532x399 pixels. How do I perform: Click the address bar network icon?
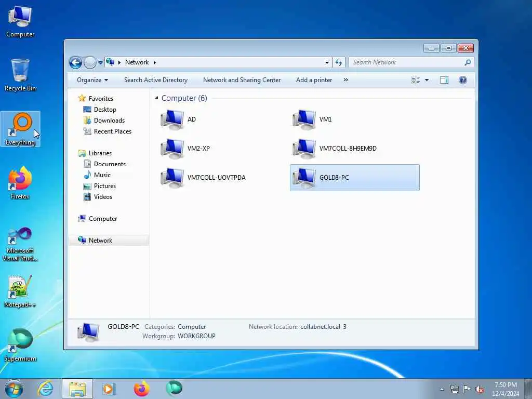(x=110, y=62)
